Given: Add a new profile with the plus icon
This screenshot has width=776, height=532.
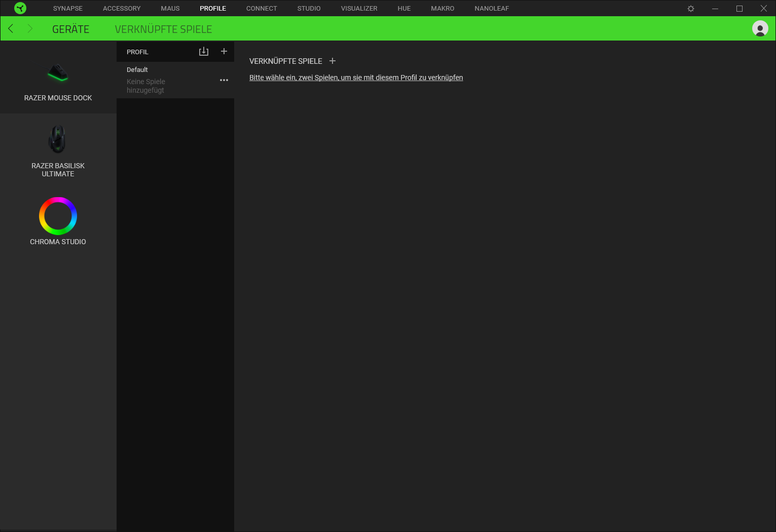Looking at the screenshot, I should pyautogui.click(x=224, y=51).
